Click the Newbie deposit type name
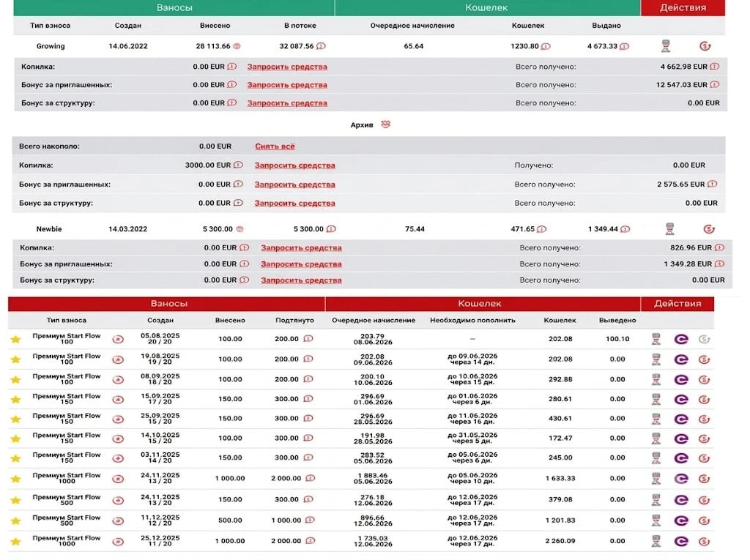 pyautogui.click(x=49, y=229)
